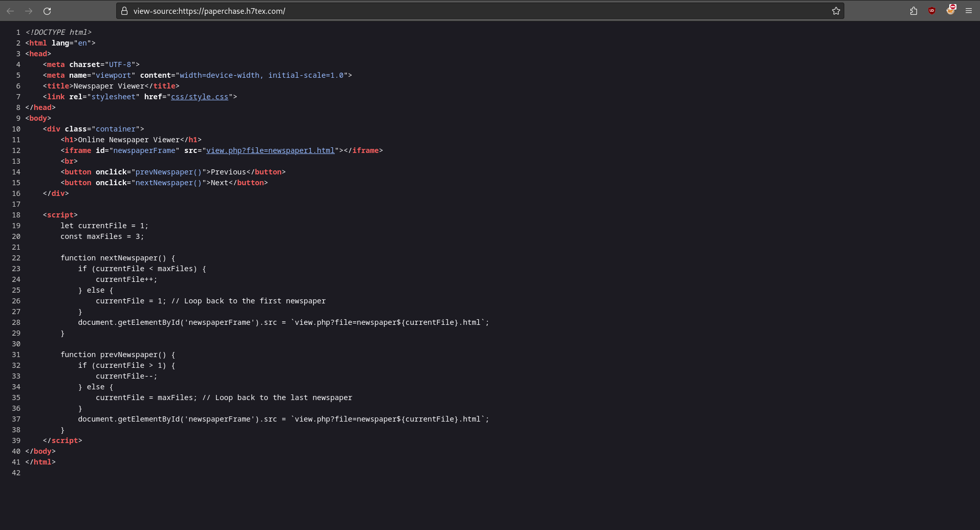Show site security info via lock icon
Image resolution: width=980 pixels, height=530 pixels.
click(x=124, y=11)
